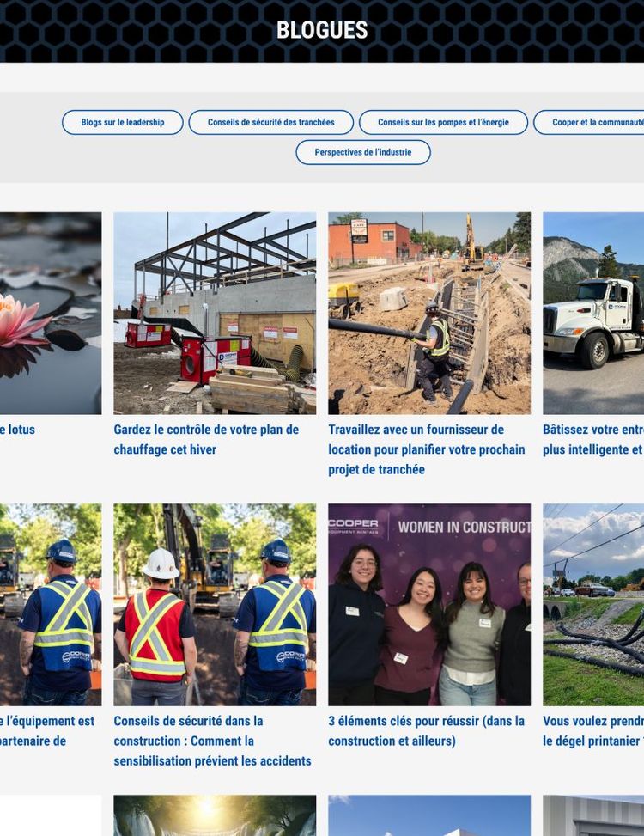The image size is (644, 836).
Task: Read Gardez le contrôle de votre plan de chauffage
Action: (206, 439)
